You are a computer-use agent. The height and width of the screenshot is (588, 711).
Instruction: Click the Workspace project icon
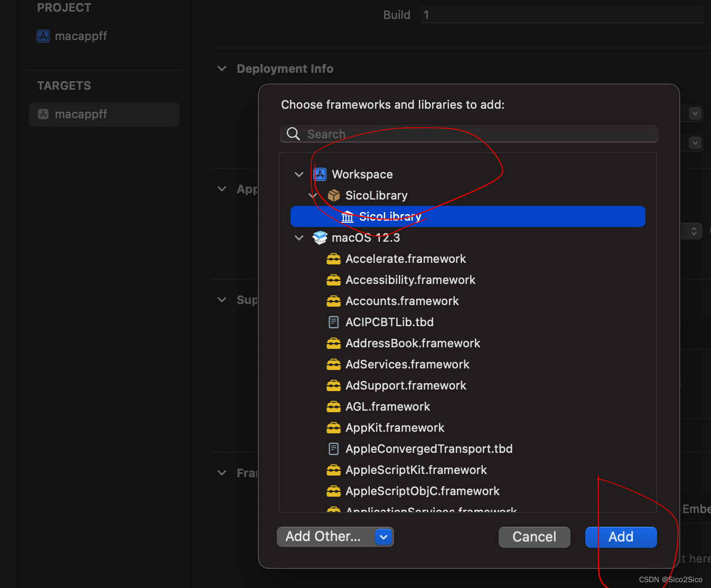point(320,174)
